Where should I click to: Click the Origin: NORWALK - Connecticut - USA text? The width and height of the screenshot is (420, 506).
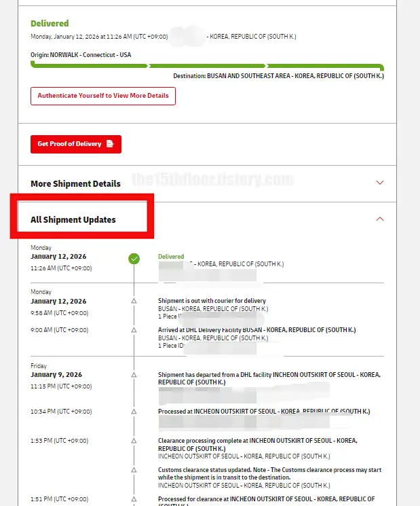tap(81, 55)
